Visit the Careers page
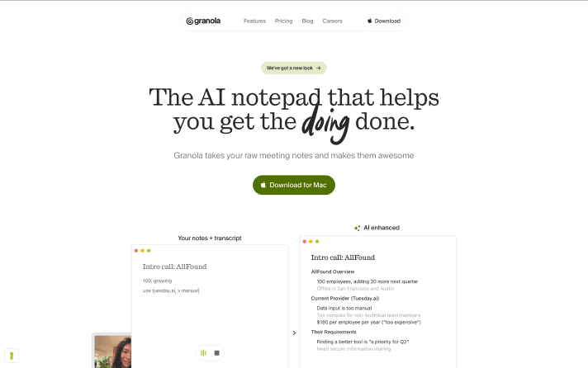Viewport: 588px width, 368px height. pos(332,21)
